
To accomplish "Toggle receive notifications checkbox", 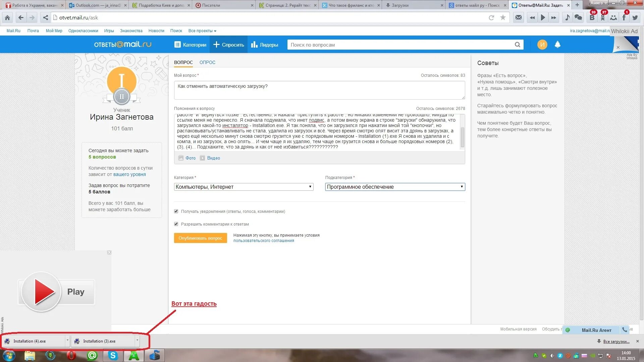I will point(176,211).
